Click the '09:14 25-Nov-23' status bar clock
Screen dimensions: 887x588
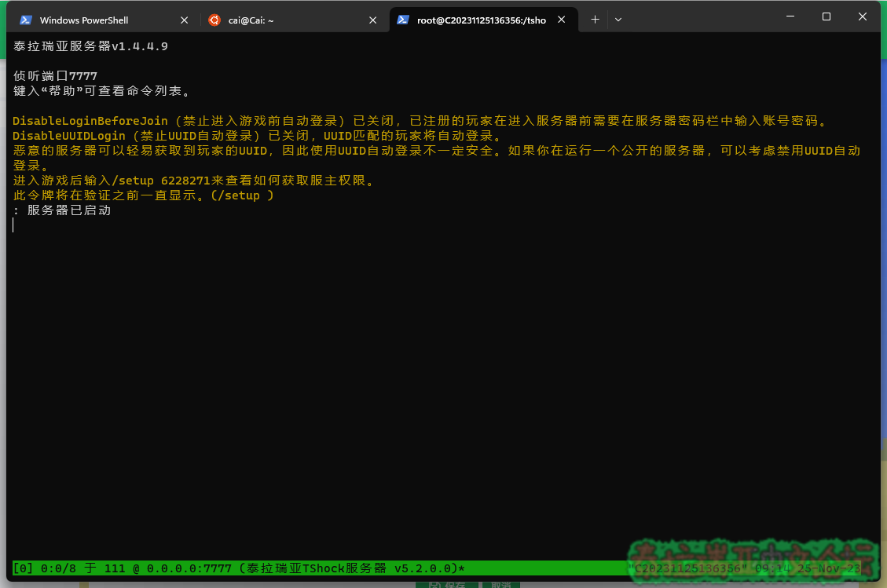point(807,568)
